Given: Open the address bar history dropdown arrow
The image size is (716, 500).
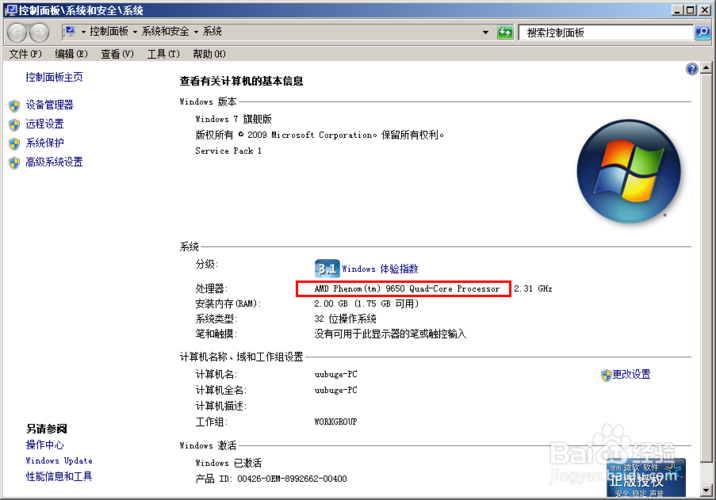Looking at the screenshot, I should [485, 32].
